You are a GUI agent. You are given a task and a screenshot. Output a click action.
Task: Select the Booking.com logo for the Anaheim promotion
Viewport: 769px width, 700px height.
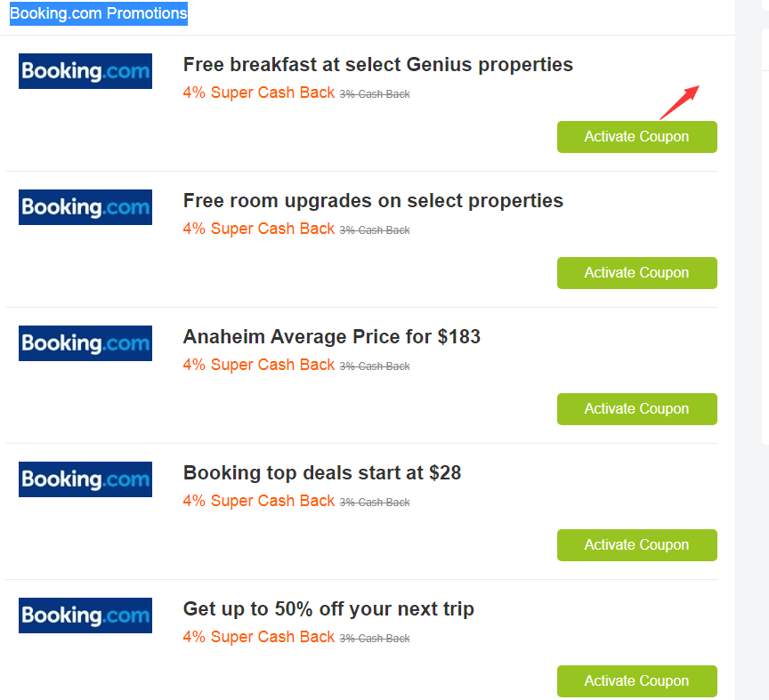click(x=85, y=343)
